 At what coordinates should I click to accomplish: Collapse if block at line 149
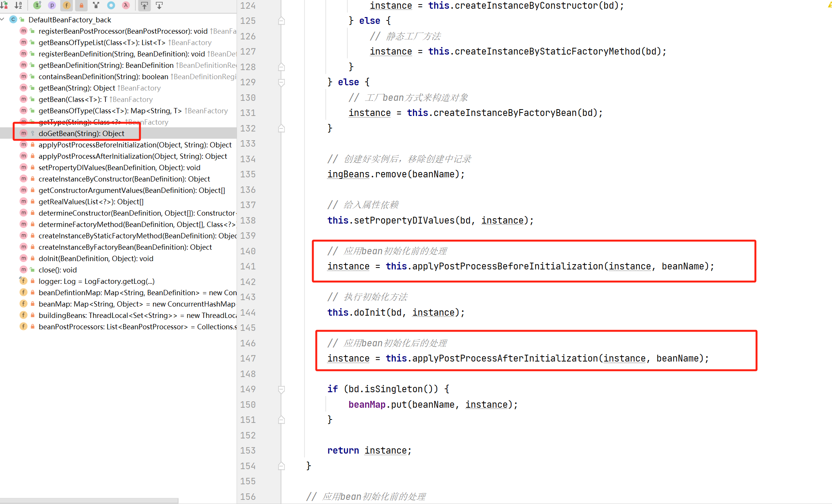281,389
